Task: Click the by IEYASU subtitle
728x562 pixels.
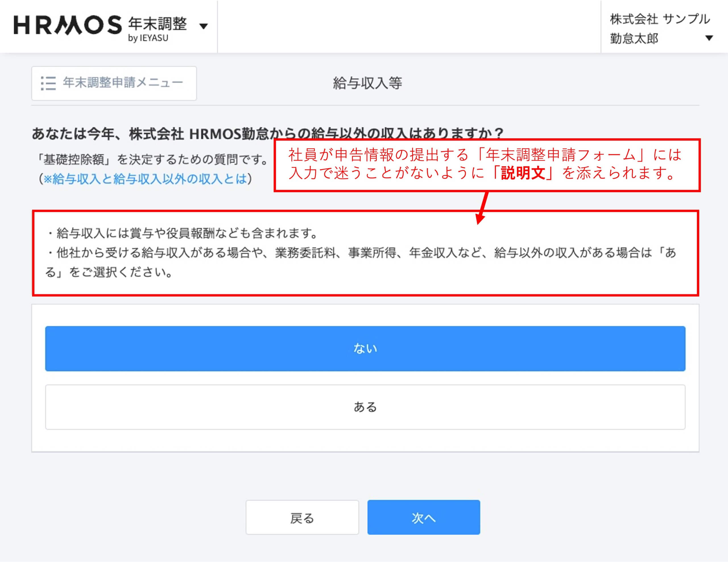Action: (148, 38)
